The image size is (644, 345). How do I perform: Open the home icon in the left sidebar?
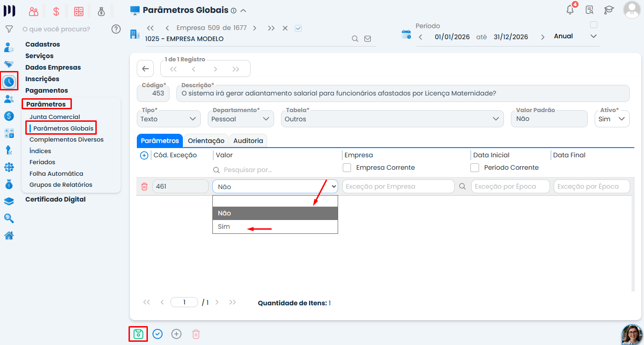[9, 236]
